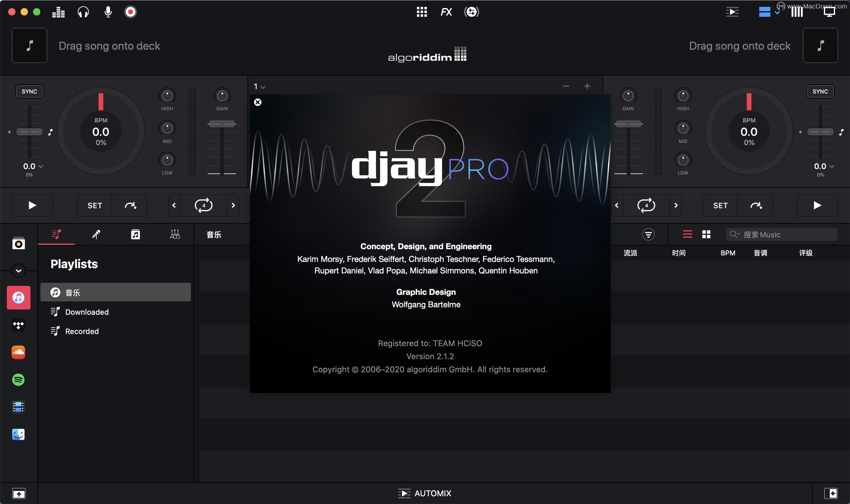Screen dimensions: 850x504
Task: Open the FX effects panel
Action: pos(446,12)
